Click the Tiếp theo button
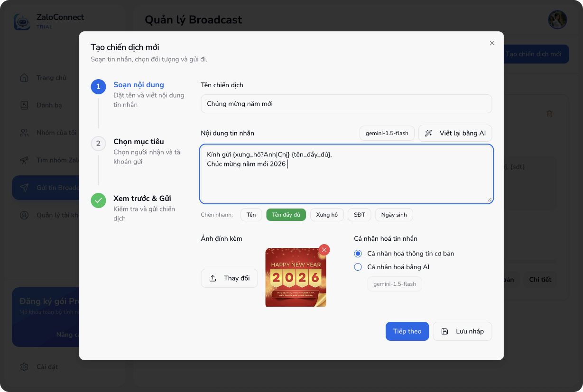Screen dimensions: 583x392 [407, 331]
